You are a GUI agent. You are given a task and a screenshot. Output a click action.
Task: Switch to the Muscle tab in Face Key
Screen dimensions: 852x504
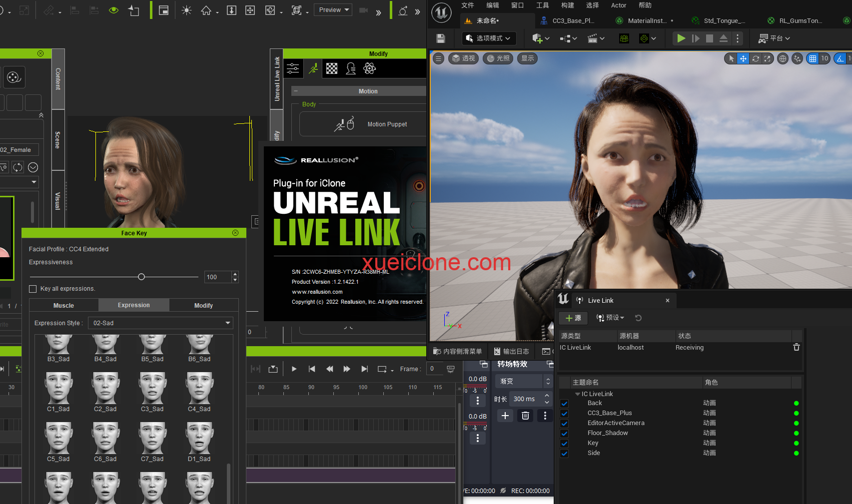point(63,305)
